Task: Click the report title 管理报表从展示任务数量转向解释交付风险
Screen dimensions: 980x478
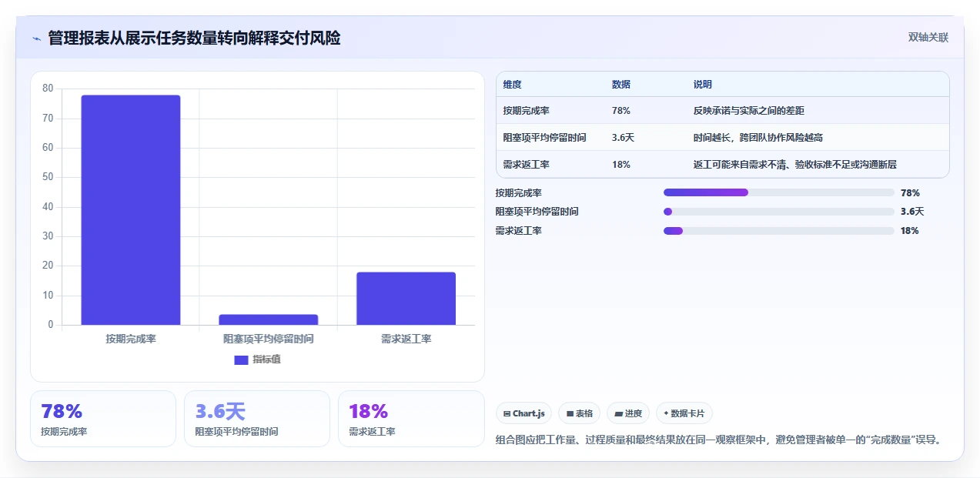Action: [194, 38]
